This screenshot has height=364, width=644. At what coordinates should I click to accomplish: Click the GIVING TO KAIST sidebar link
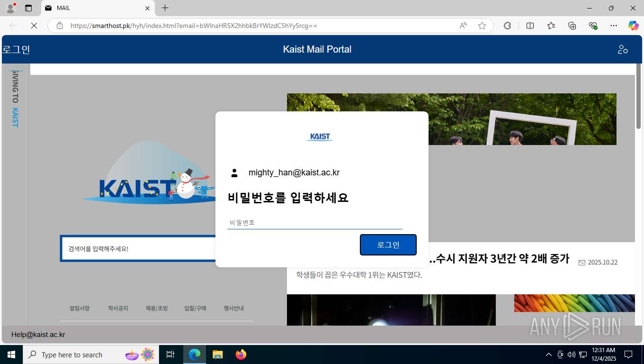coord(15,99)
